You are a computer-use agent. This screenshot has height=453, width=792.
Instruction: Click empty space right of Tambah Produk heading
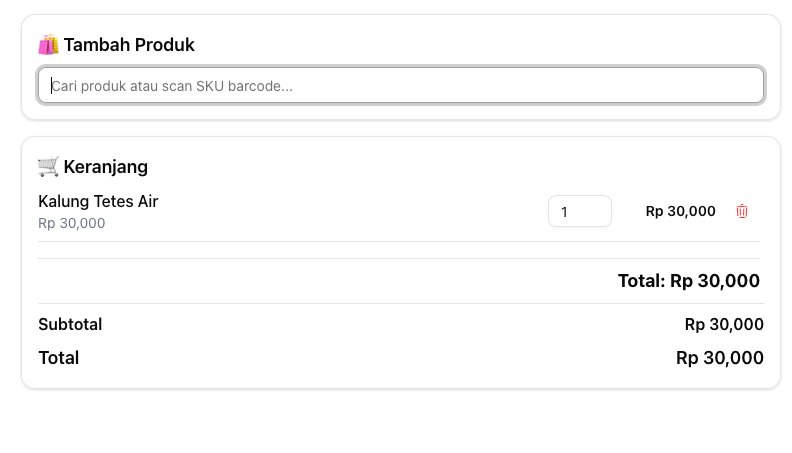point(480,45)
